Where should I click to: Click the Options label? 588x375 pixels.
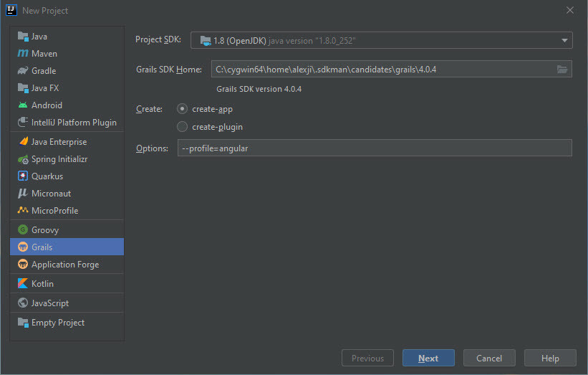[x=152, y=148]
